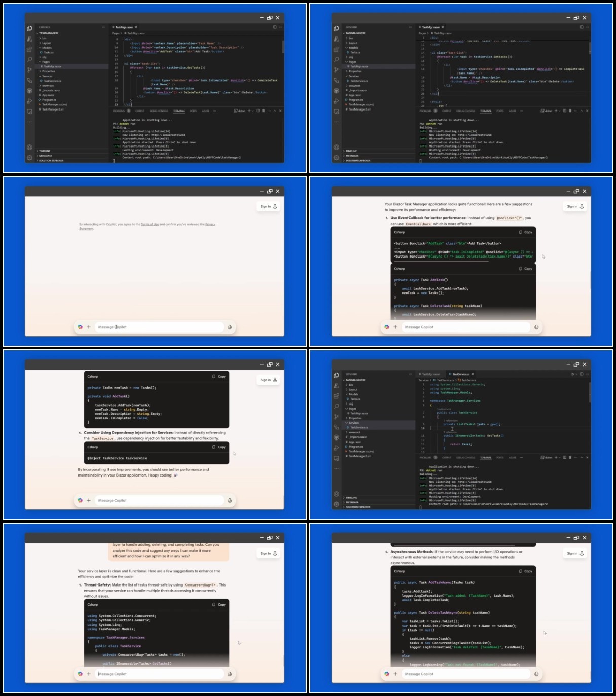In top-left VS Code, click the editor vertical scrollbar
Image resolution: width=616 pixels, height=696 pixels.
click(283, 47)
